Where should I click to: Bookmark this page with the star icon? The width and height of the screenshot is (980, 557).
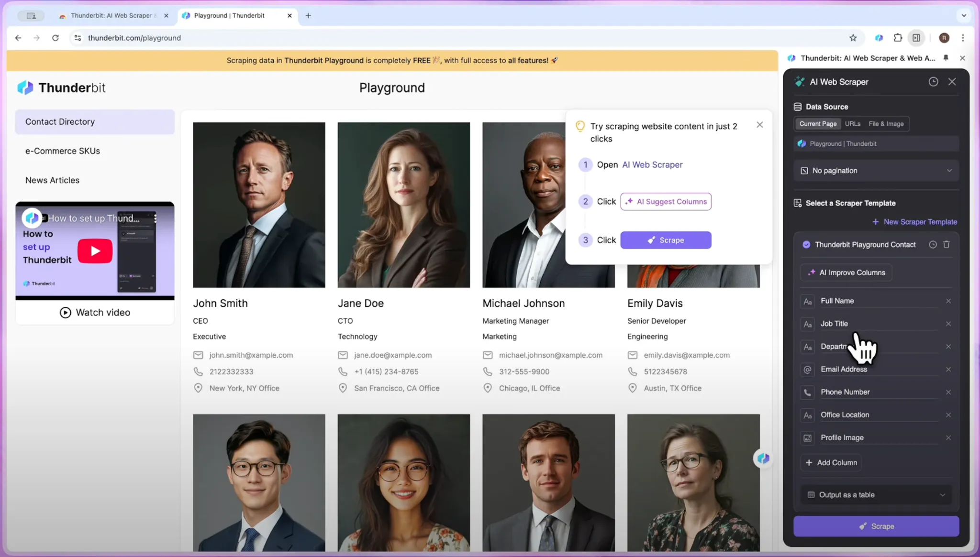853,38
